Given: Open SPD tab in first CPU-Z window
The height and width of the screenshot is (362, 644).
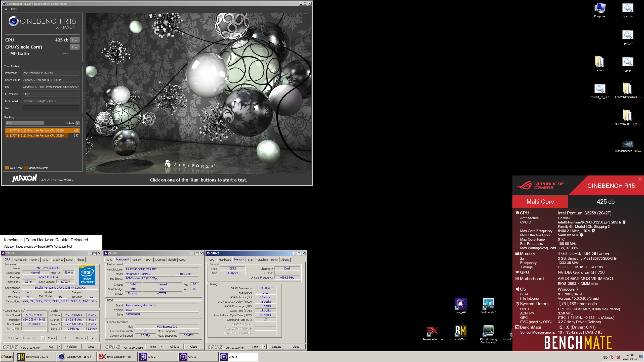Looking at the screenshot, I should coord(46,260).
